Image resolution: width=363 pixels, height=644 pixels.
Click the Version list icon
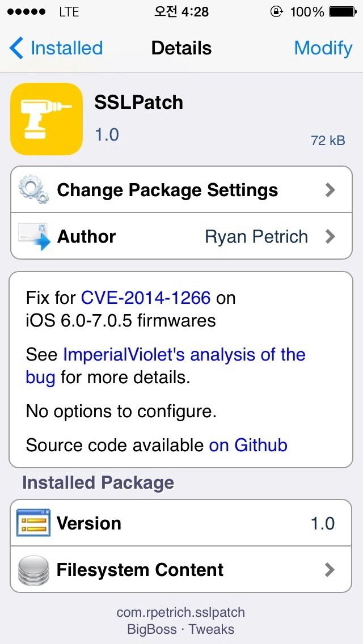tap(33, 523)
